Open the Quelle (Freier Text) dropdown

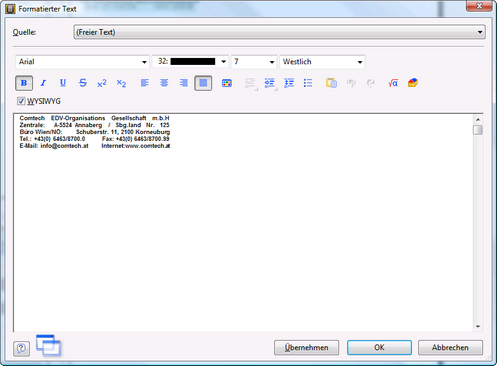coord(279,32)
